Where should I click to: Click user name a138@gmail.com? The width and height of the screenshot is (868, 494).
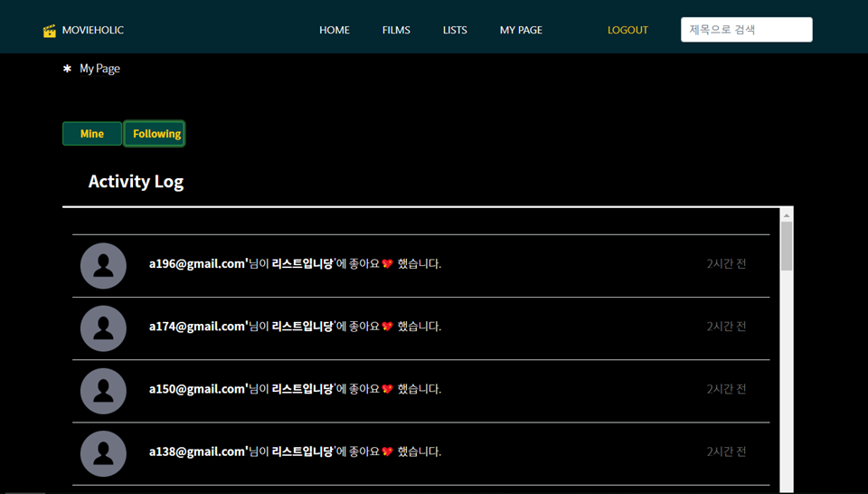pos(197,451)
